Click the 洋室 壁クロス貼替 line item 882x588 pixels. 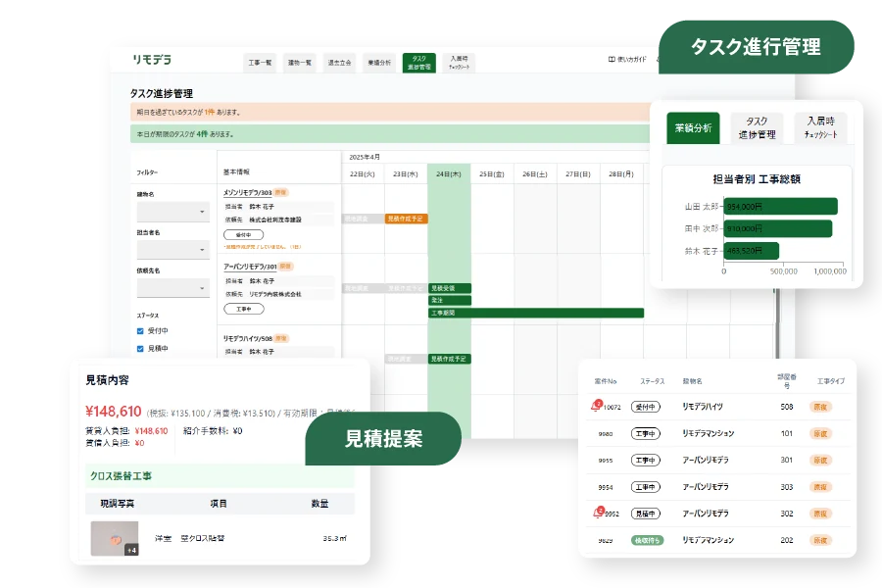pyautogui.click(x=189, y=538)
